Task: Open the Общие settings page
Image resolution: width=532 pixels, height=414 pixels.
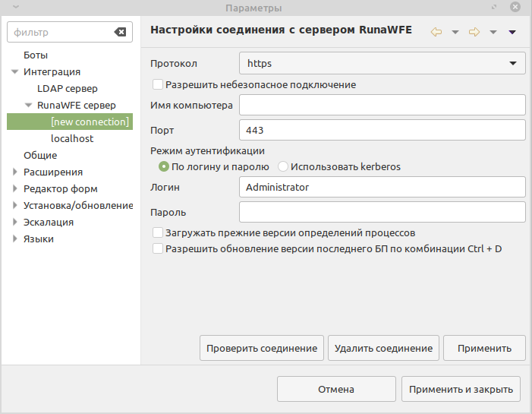Action: tap(40, 155)
